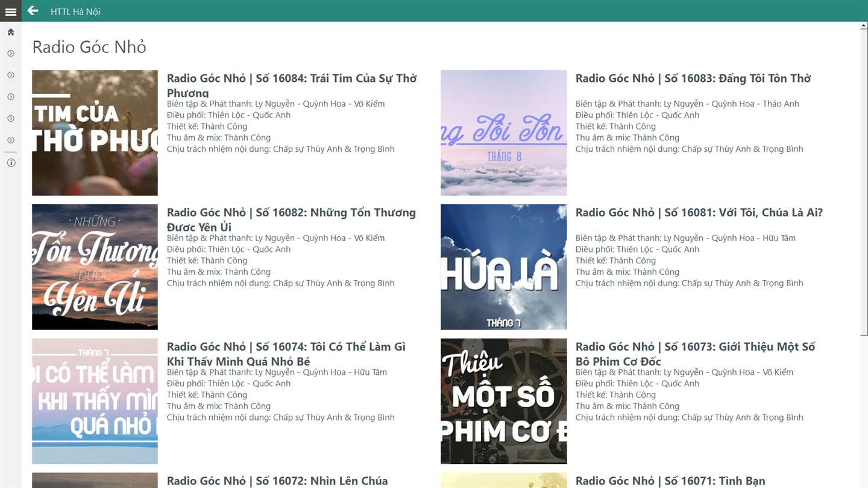Open title Số 16073: Giới Thiệu Một Số
The width and height of the screenshot is (868, 488).
[x=696, y=354]
